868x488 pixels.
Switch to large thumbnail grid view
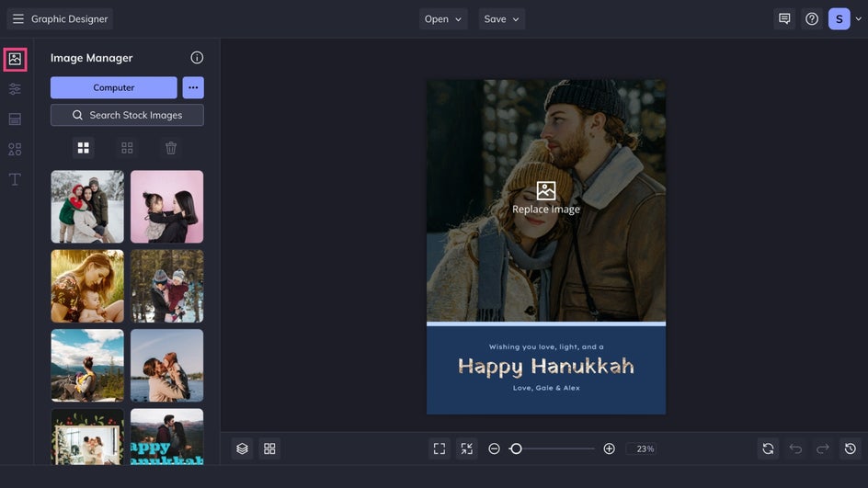point(83,148)
